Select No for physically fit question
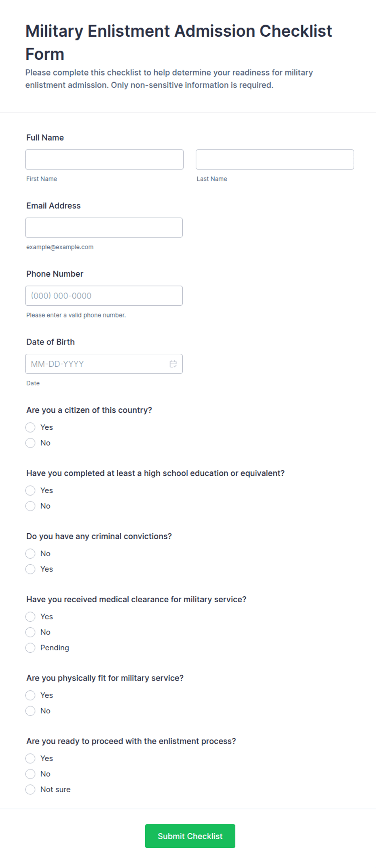The width and height of the screenshot is (376, 868). [30, 711]
